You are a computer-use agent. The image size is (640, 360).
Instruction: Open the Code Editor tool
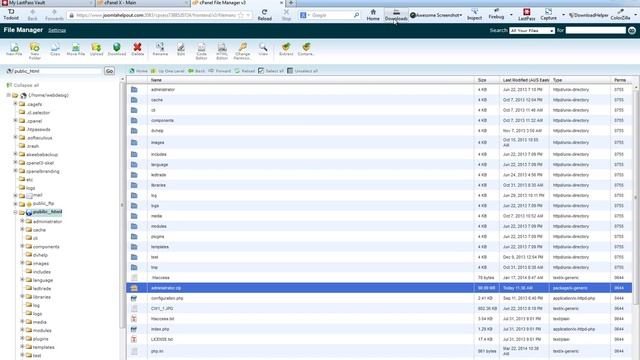tap(202, 51)
